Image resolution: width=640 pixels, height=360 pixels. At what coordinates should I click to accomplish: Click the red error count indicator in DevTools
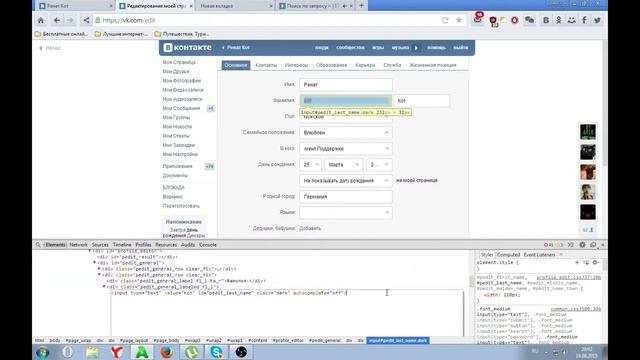pos(548,245)
